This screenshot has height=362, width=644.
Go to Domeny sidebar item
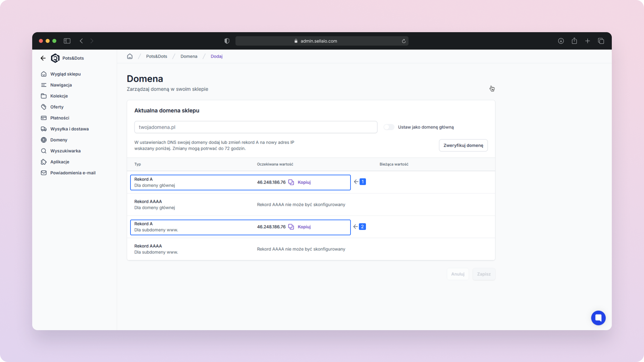coord(59,140)
